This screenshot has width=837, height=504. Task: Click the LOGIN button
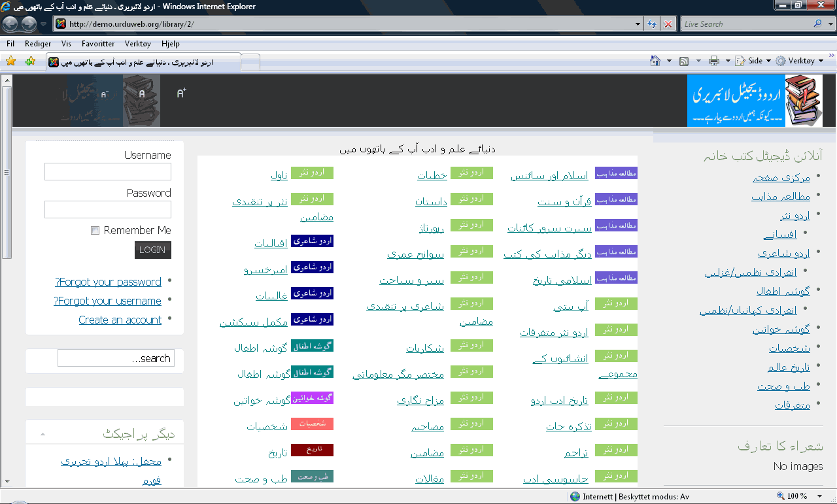coord(153,250)
